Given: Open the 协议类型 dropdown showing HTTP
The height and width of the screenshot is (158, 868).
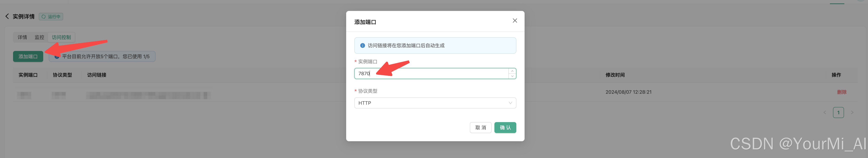Looking at the screenshot, I should [x=435, y=103].
